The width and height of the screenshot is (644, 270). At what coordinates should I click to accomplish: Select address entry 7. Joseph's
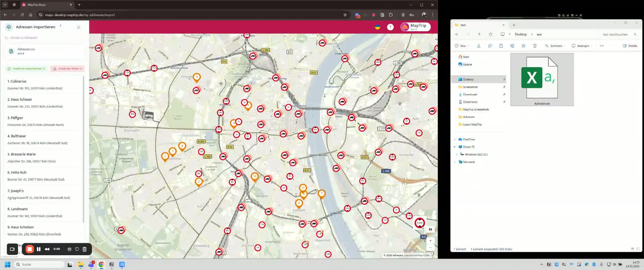[44, 194]
